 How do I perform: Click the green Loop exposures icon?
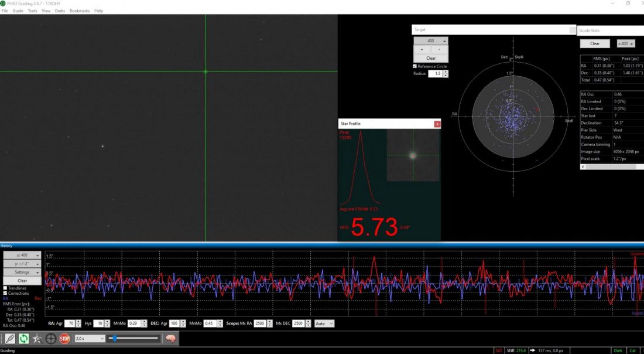click(24, 339)
